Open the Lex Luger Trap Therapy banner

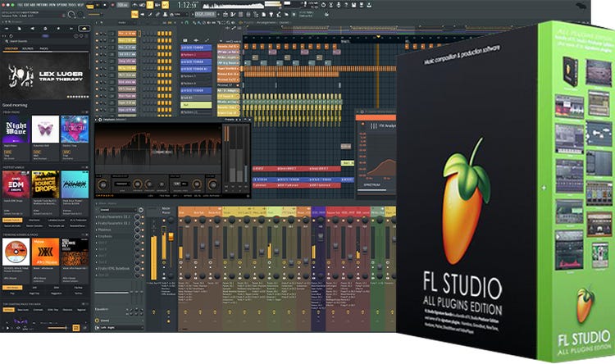tap(45, 76)
